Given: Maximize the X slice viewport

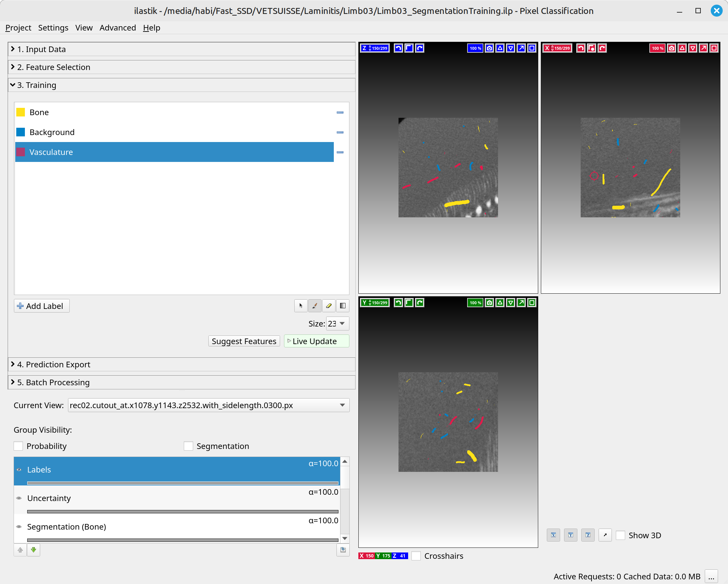Looking at the screenshot, I should point(714,48).
